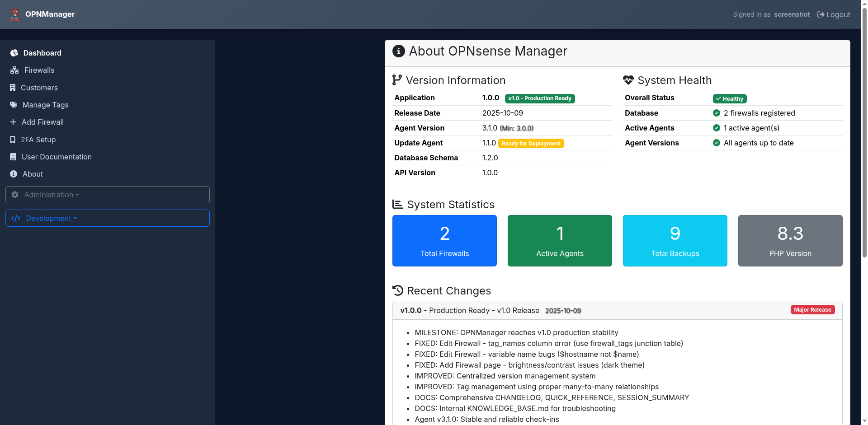Click the 2FA Setup phone icon
The height and width of the screenshot is (425, 868).
tap(13, 140)
